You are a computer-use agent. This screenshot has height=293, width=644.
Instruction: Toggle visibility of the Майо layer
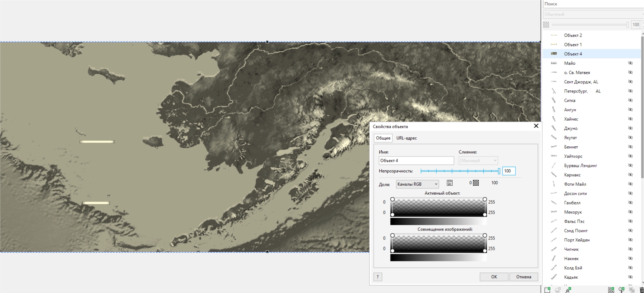630,63
